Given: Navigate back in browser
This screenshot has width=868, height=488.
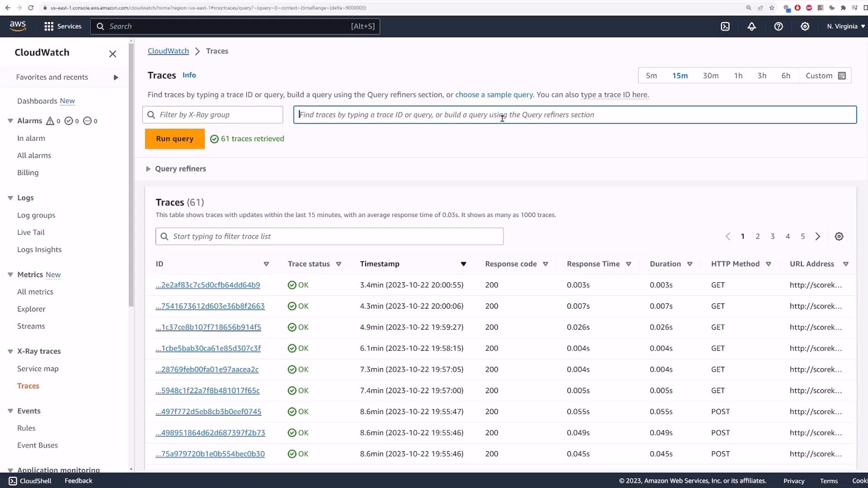Looking at the screenshot, I should (8, 8).
